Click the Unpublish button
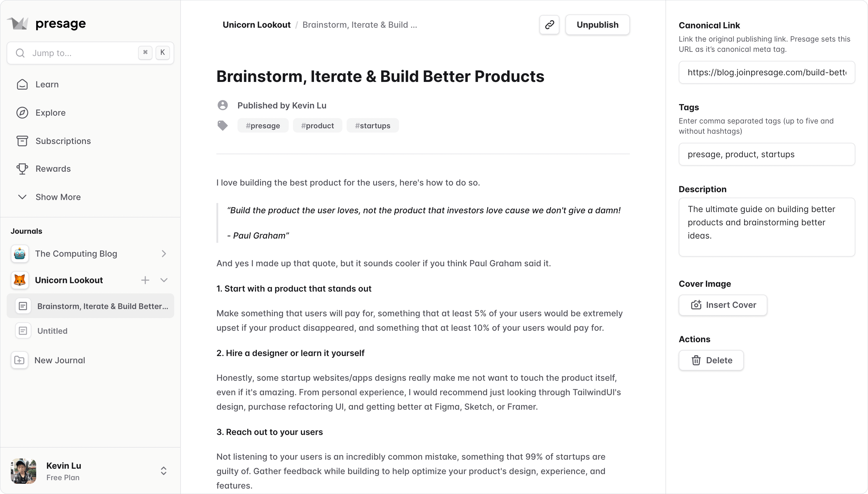This screenshot has width=868, height=494. pyautogui.click(x=597, y=24)
